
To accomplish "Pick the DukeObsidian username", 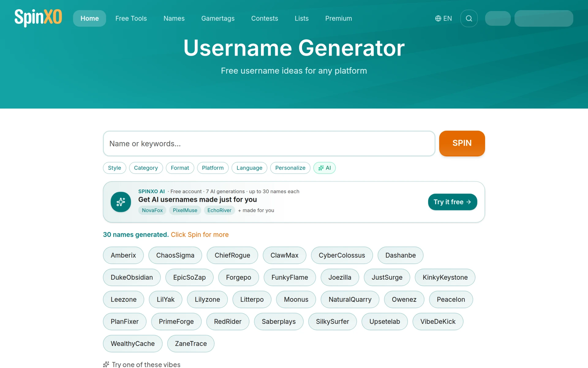I will (132, 277).
